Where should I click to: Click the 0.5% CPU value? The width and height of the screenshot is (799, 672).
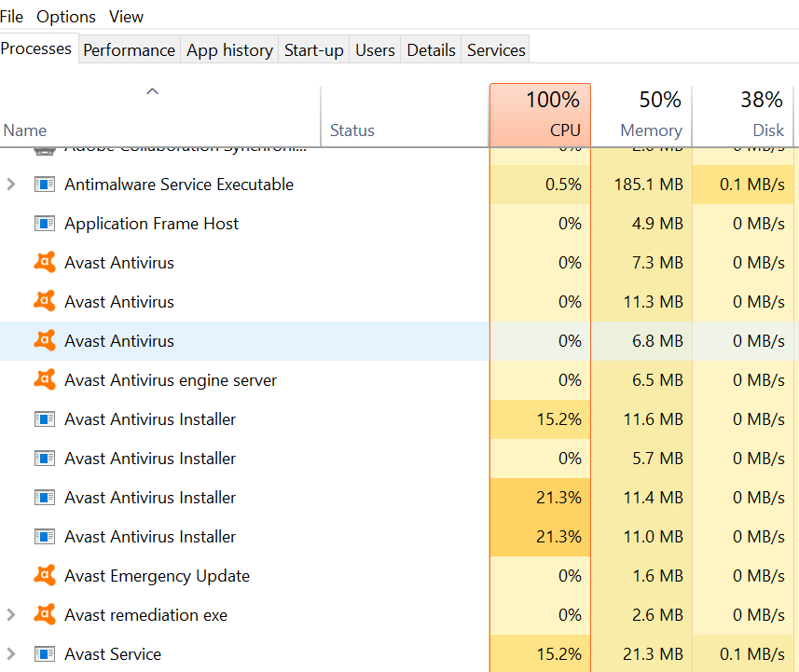(x=563, y=184)
